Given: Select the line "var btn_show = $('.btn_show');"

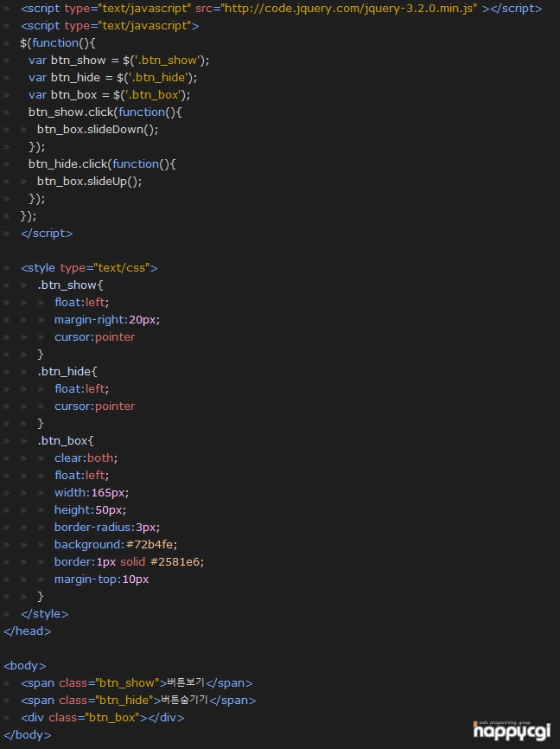Looking at the screenshot, I should [119, 61].
